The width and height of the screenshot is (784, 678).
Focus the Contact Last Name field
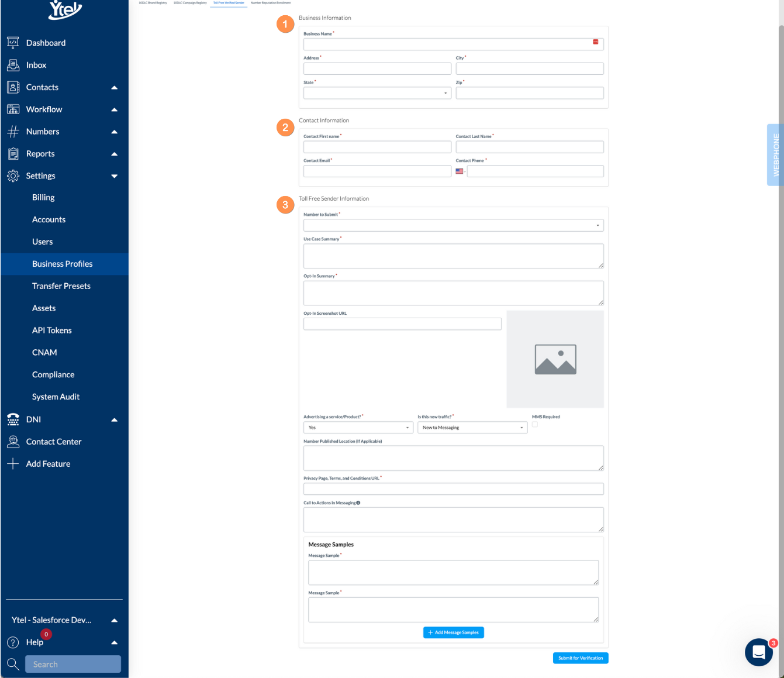pos(530,147)
